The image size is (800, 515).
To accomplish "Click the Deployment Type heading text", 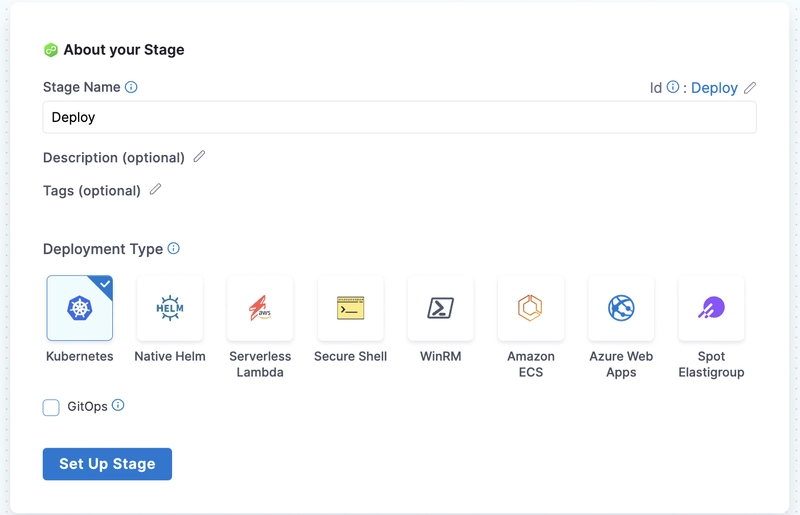I will (x=103, y=249).
